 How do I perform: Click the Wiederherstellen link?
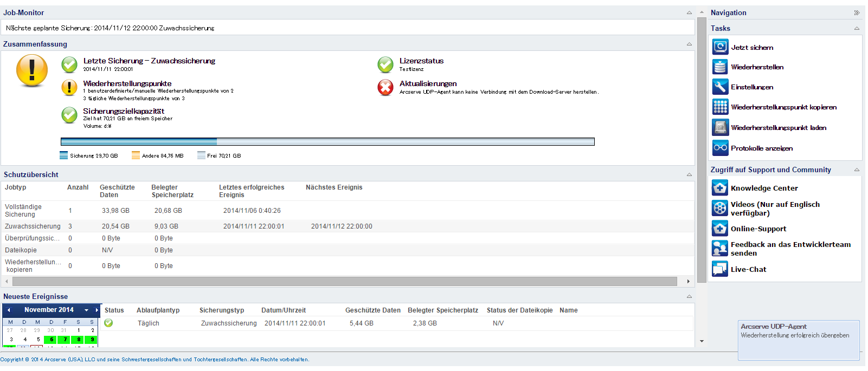point(757,67)
